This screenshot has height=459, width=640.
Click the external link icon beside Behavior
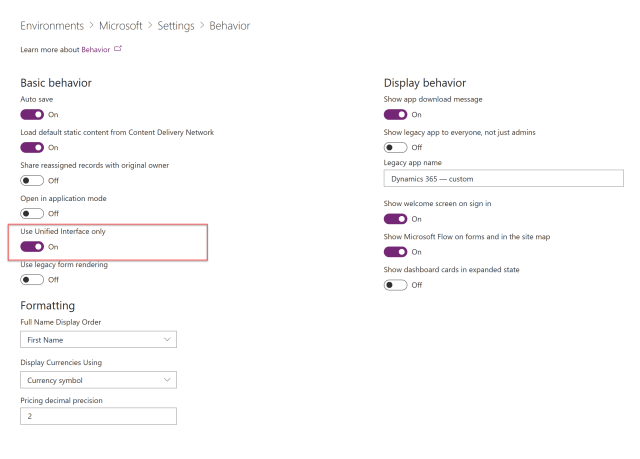pyautogui.click(x=118, y=48)
